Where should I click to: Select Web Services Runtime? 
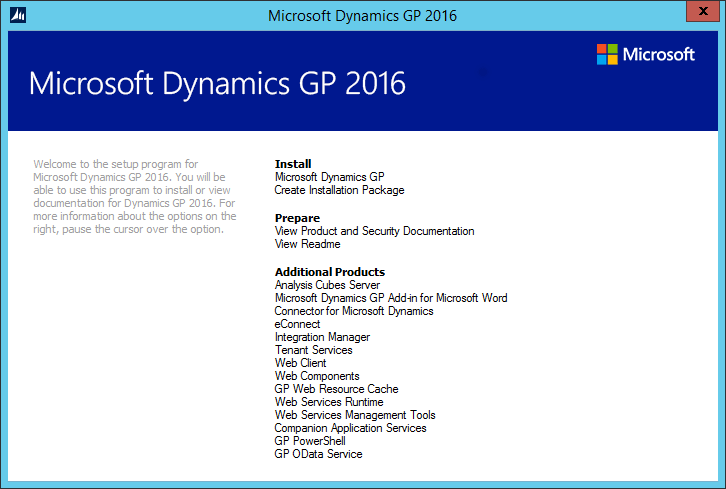(329, 402)
